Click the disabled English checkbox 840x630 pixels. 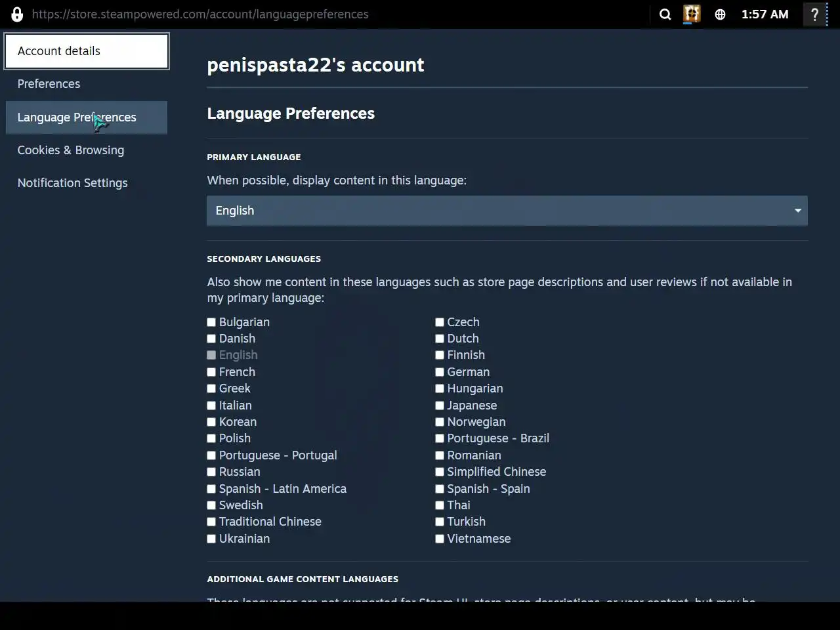[211, 355]
